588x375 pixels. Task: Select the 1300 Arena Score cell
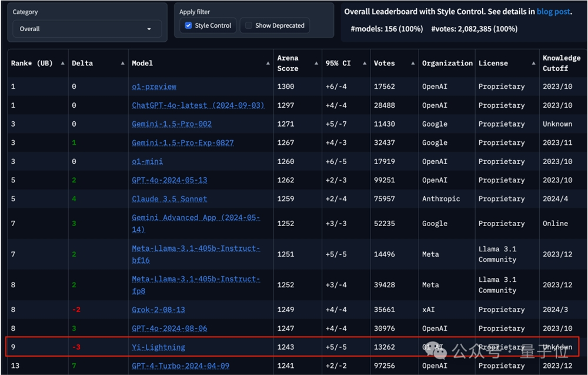286,87
